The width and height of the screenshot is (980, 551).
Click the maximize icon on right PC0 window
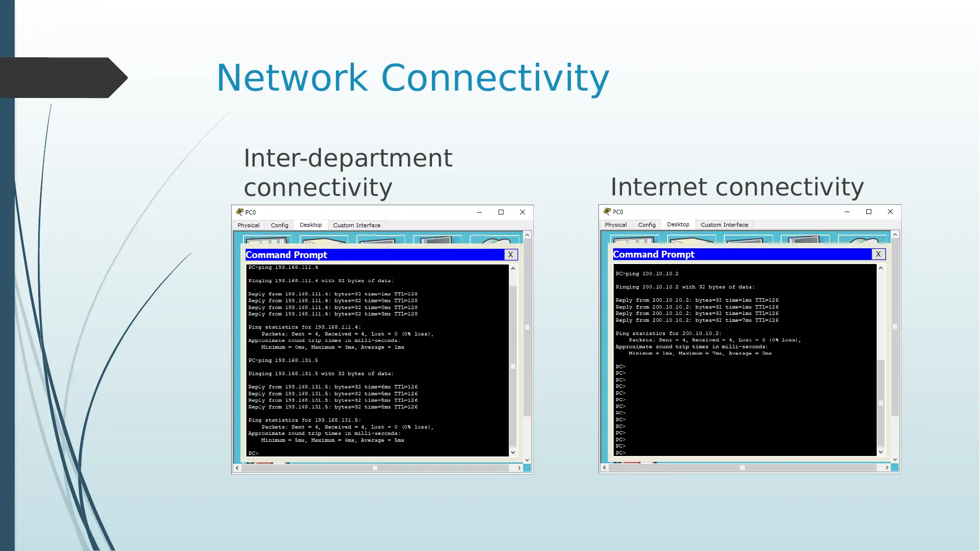coord(869,211)
